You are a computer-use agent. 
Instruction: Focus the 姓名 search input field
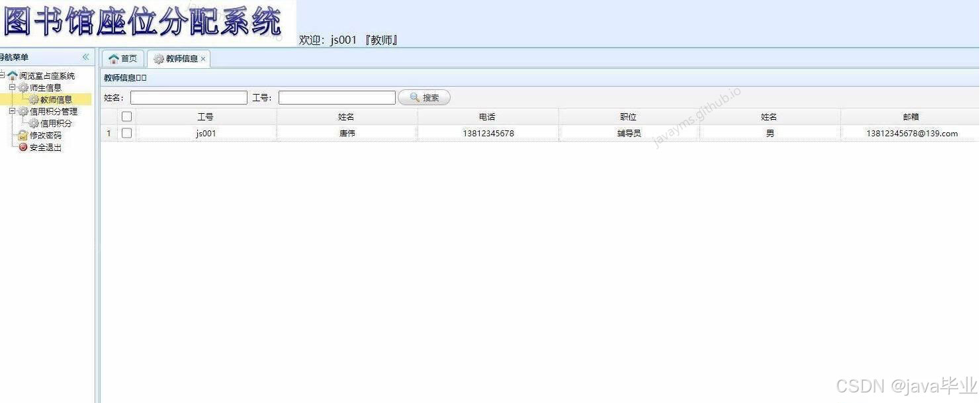tap(189, 98)
